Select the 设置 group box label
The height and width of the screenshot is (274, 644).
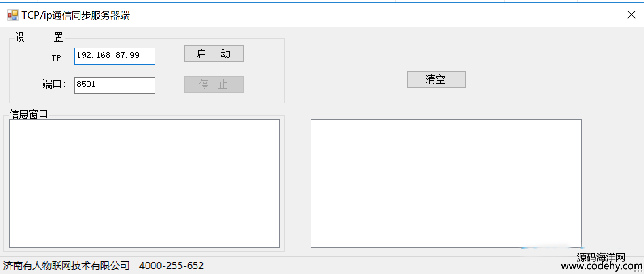point(39,38)
